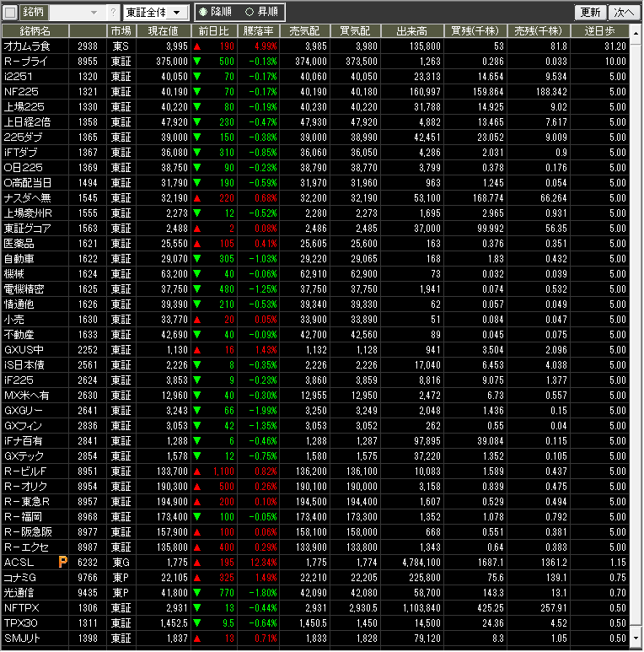Open the 東証全体 market dropdown

[156, 13]
